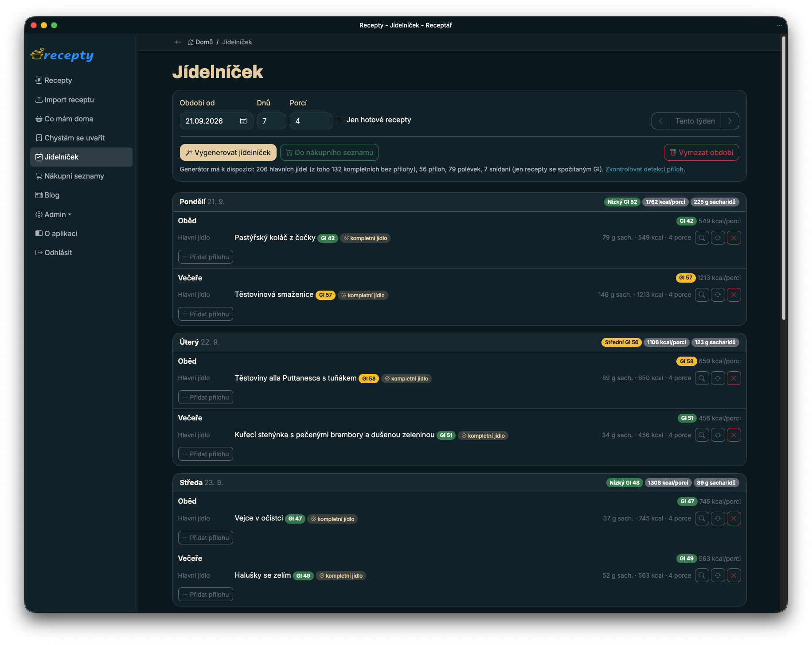
Task: Click the Porcí number field
Action: coord(311,121)
